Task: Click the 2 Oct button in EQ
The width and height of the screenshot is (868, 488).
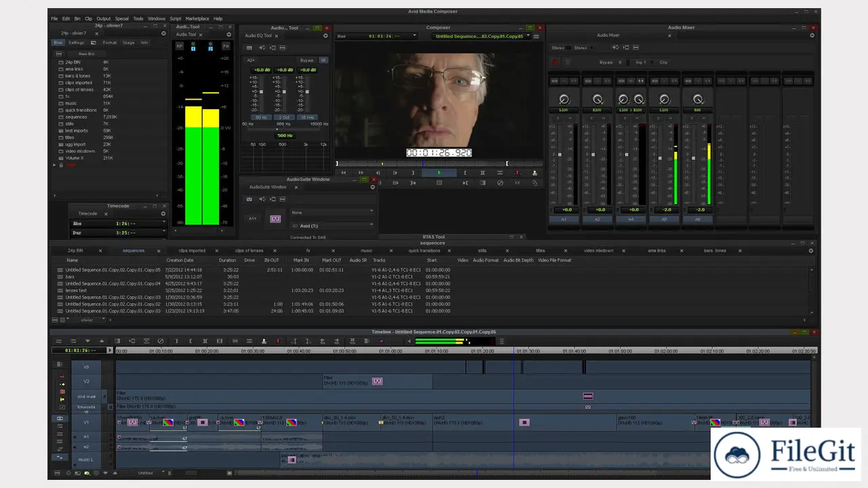Action: (284, 117)
